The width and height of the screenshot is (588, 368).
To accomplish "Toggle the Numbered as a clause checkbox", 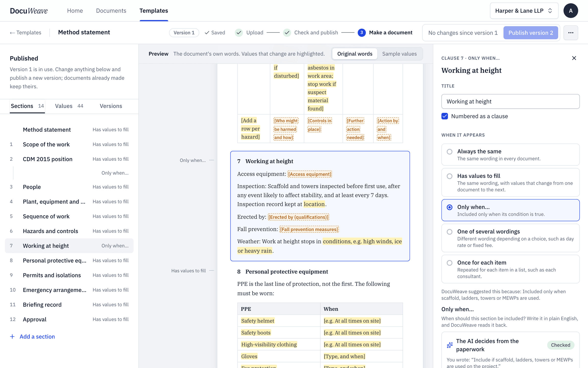I will (445, 116).
